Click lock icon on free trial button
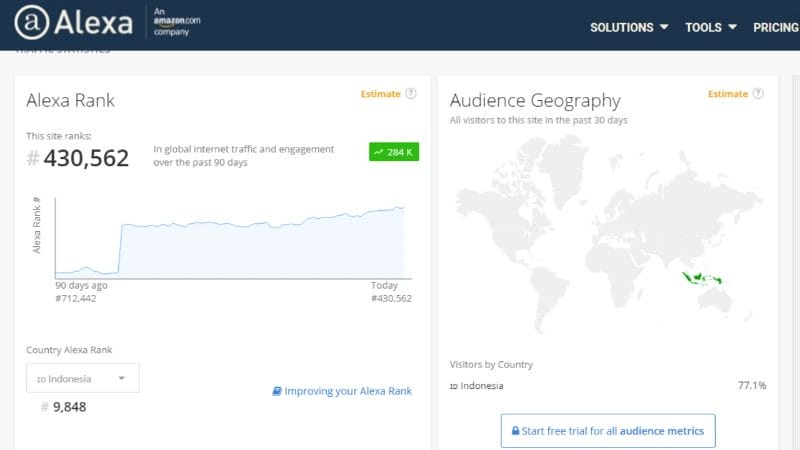Viewport: 800px width, 450px height. pyautogui.click(x=515, y=431)
